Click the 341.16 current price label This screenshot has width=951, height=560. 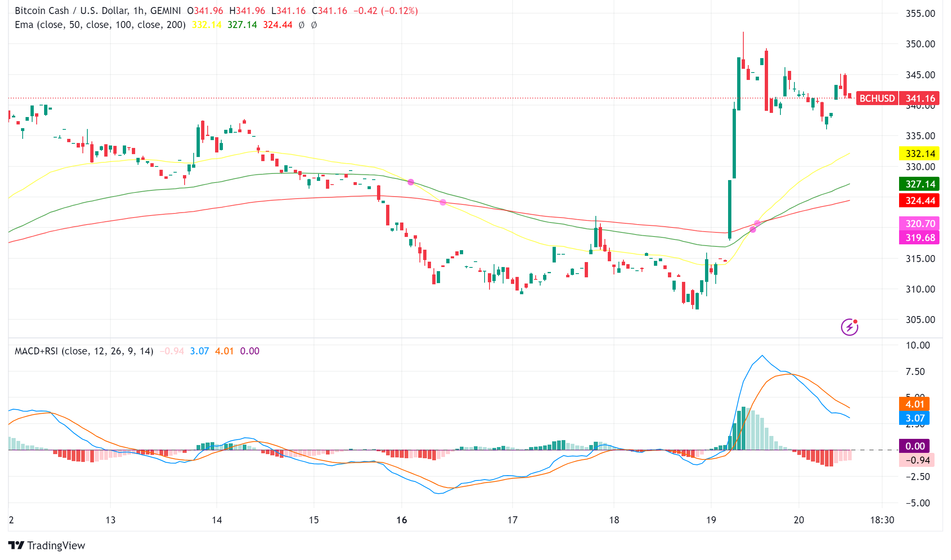point(920,98)
